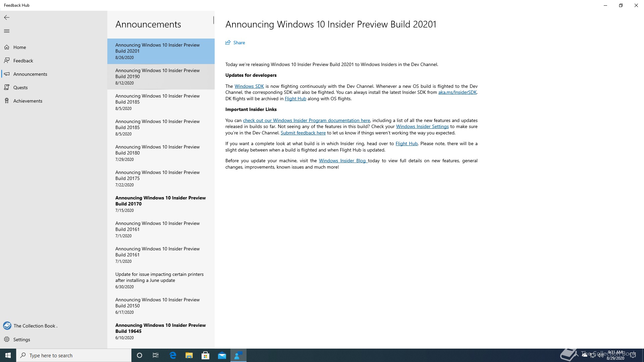
Task: Click the Announcements megaphone icon
Action: pos(7,74)
